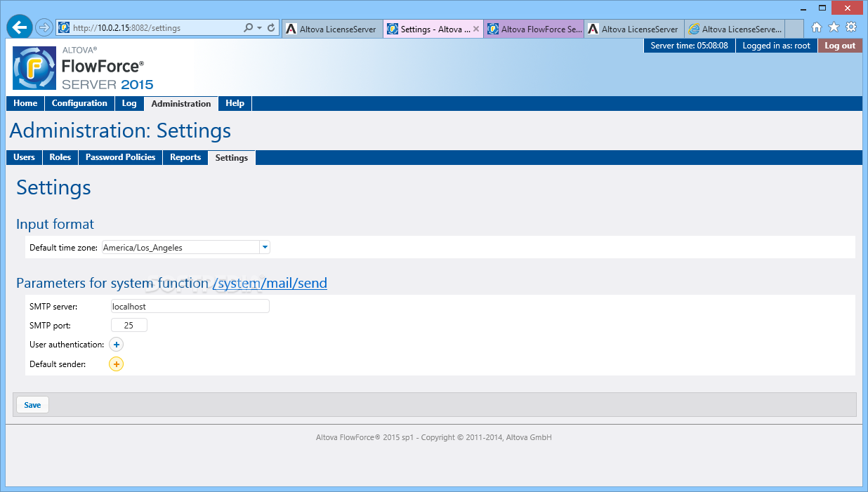Switch to Altova FlowForce Se... browser tab
The image size is (868, 492).
[x=534, y=29]
